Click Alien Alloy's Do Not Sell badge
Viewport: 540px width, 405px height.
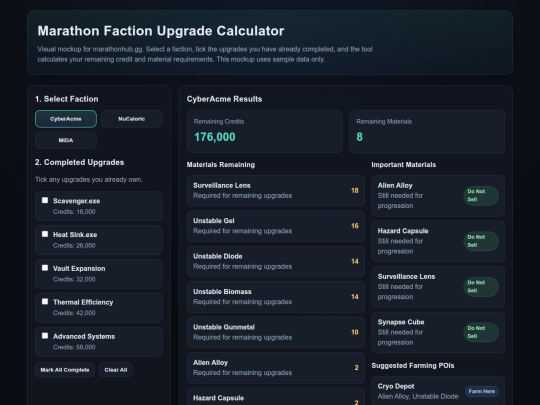(x=481, y=196)
